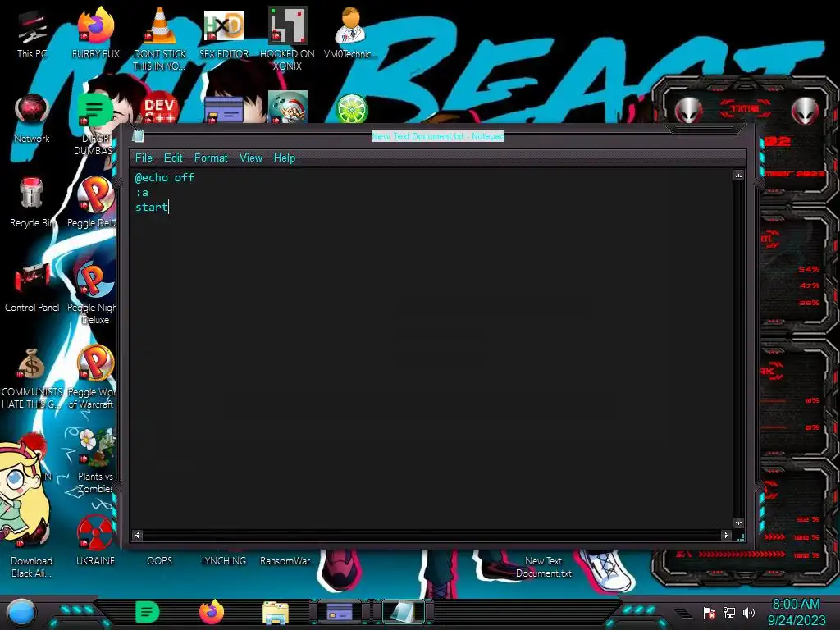Click the network tray icon
This screenshot has height=630, width=840.
(729, 613)
